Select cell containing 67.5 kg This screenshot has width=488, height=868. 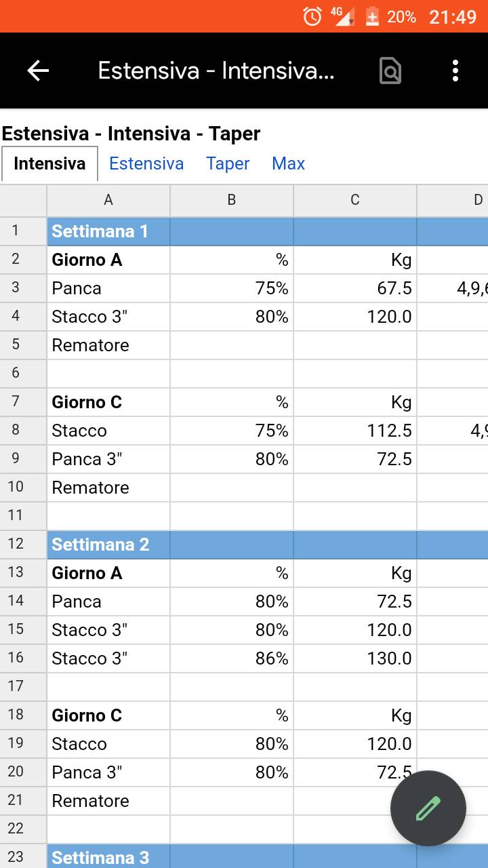[x=355, y=288]
